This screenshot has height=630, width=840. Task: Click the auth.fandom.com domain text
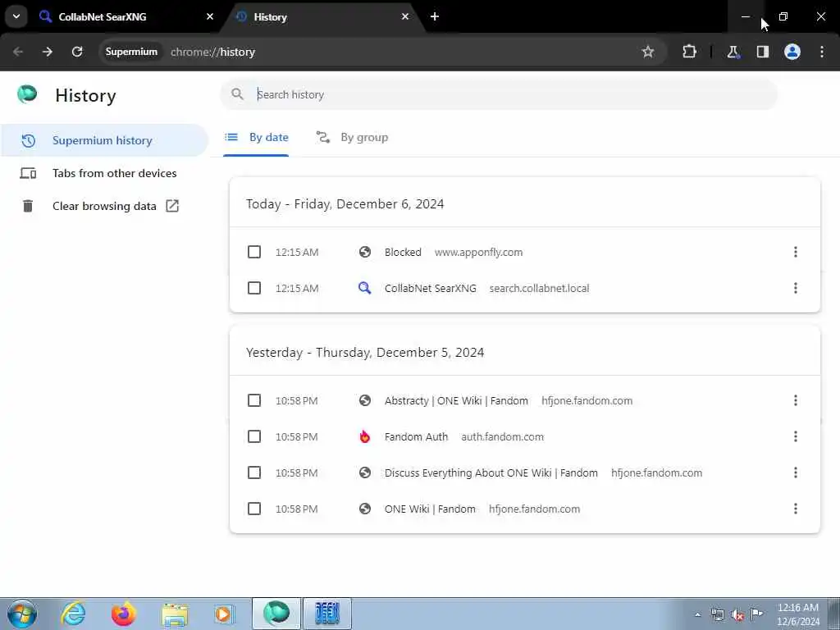tap(503, 437)
